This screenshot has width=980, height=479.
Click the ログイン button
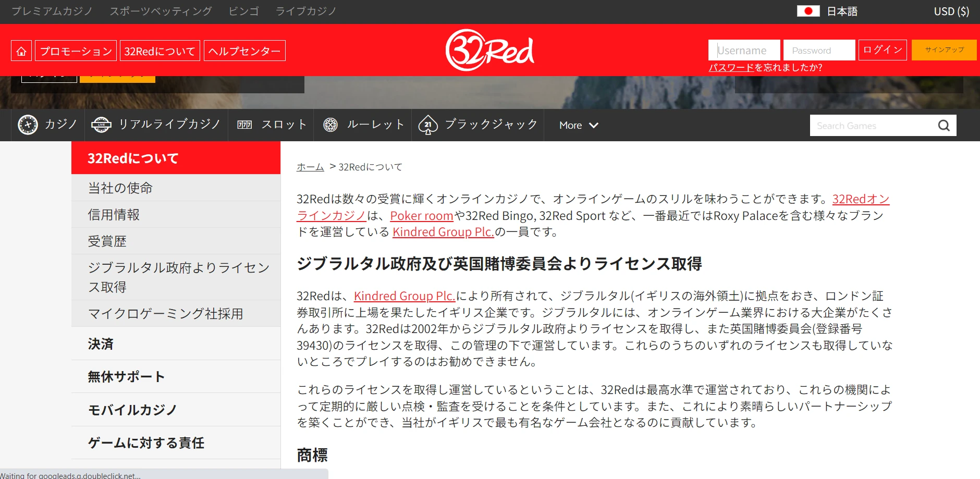883,50
